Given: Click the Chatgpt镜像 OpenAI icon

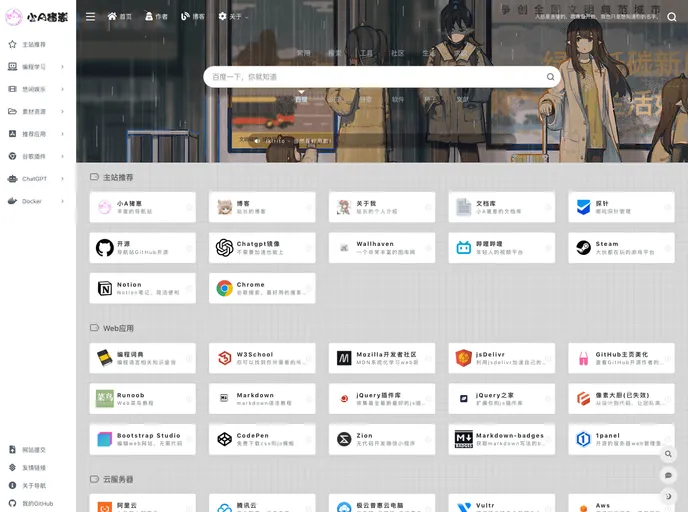Looking at the screenshot, I should (x=224, y=248).
